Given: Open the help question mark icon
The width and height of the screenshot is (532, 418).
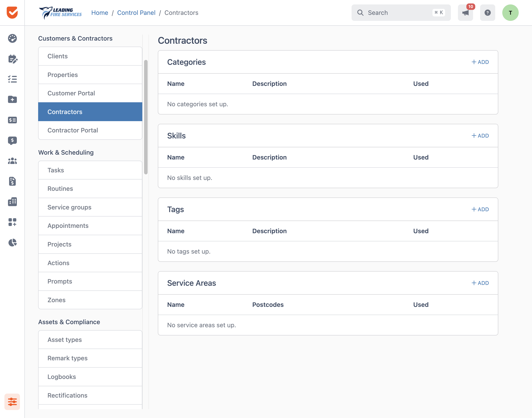Looking at the screenshot, I should click(x=487, y=13).
